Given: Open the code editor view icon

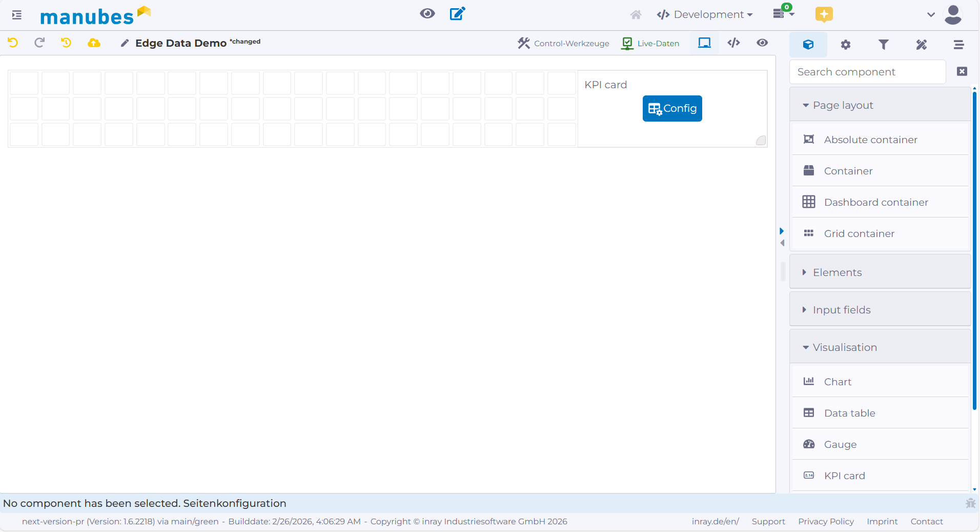Looking at the screenshot, I should coord(734,44).
